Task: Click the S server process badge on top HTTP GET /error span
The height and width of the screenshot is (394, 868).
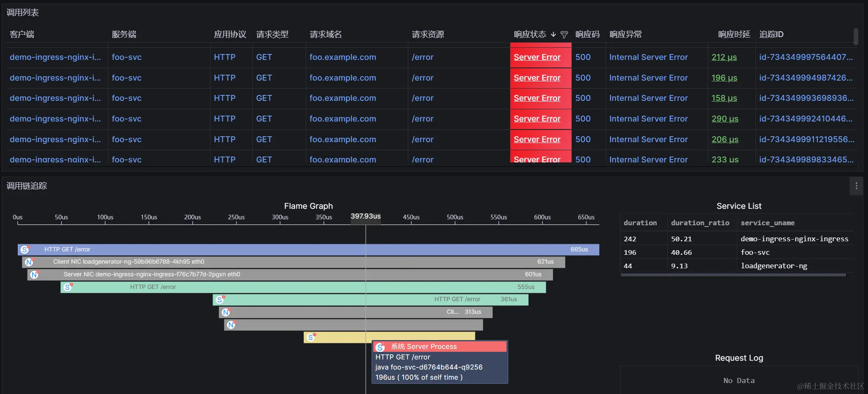Action: [x=24, y=249]
